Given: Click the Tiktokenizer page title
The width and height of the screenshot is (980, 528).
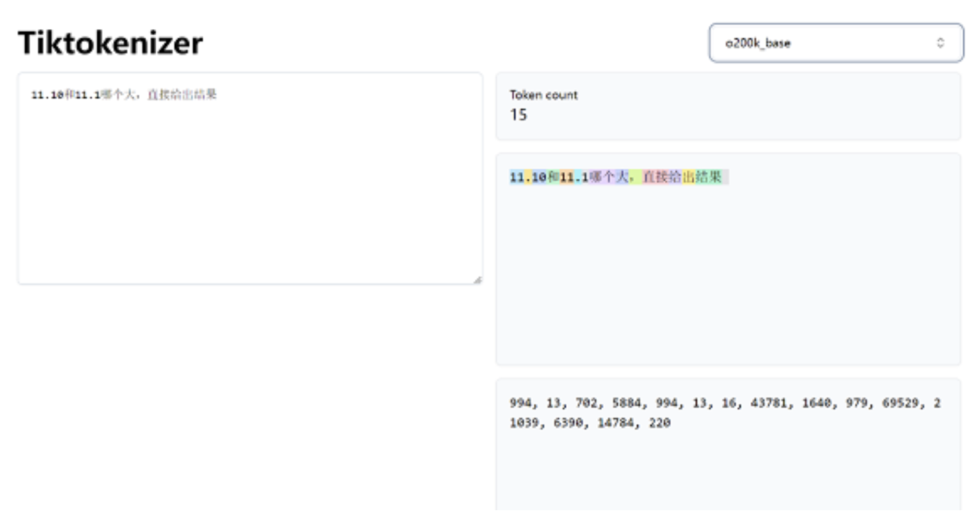Looking at the screenshot, I should coord(110,43).
